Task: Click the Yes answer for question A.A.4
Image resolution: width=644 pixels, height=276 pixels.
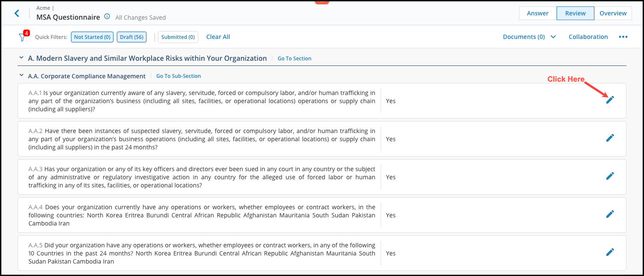Action: pyautogui.click(x=391, y=215)
